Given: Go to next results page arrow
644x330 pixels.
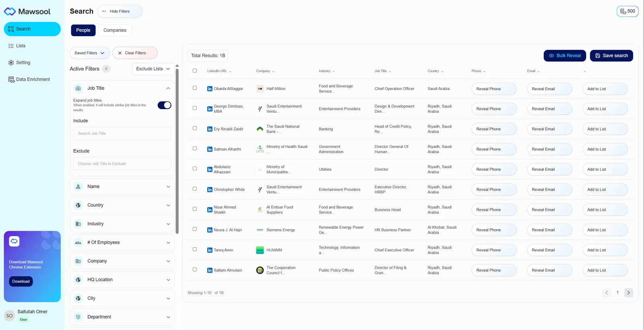Looking at the screenshot, I should (x=628, y=293).
